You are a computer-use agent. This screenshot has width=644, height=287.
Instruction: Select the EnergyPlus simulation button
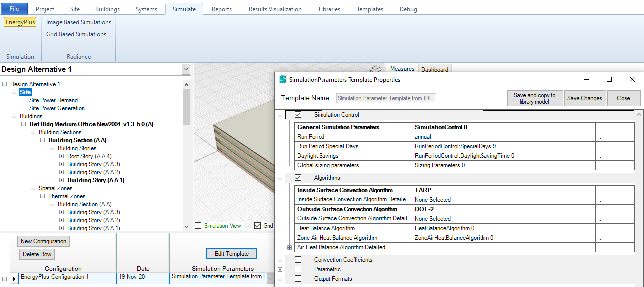(20, 22)
